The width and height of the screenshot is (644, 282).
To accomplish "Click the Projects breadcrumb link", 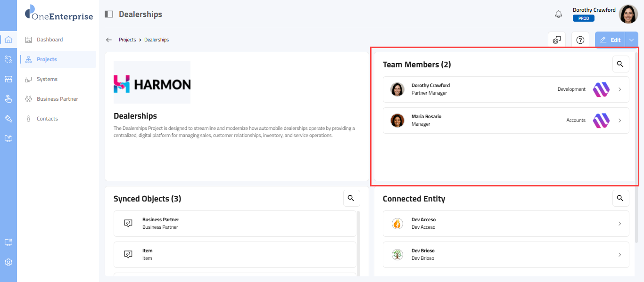I will pyautogui.click(x=127, y=40).
